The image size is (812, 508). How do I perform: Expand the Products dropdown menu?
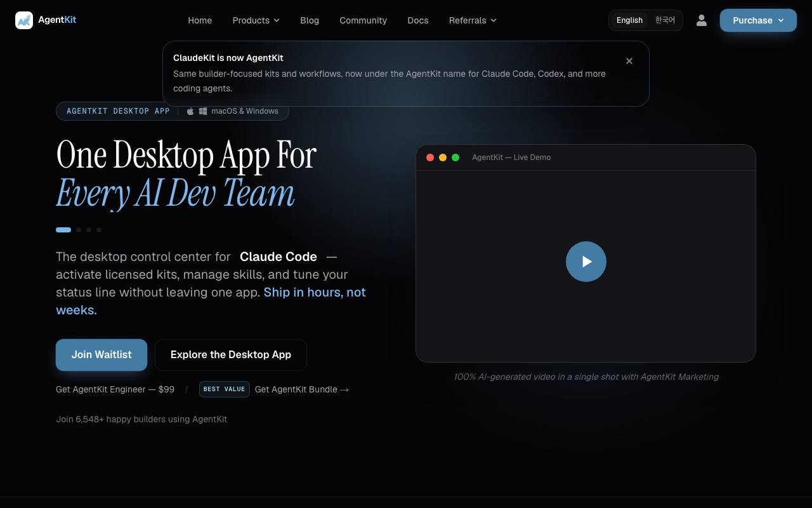(x=256, y=20)
